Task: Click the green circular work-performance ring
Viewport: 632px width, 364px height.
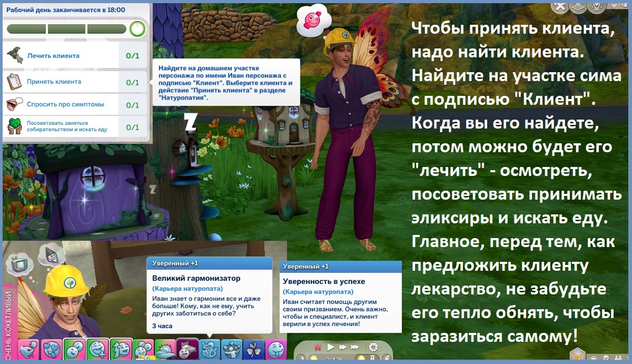Action: click(137, 28)
